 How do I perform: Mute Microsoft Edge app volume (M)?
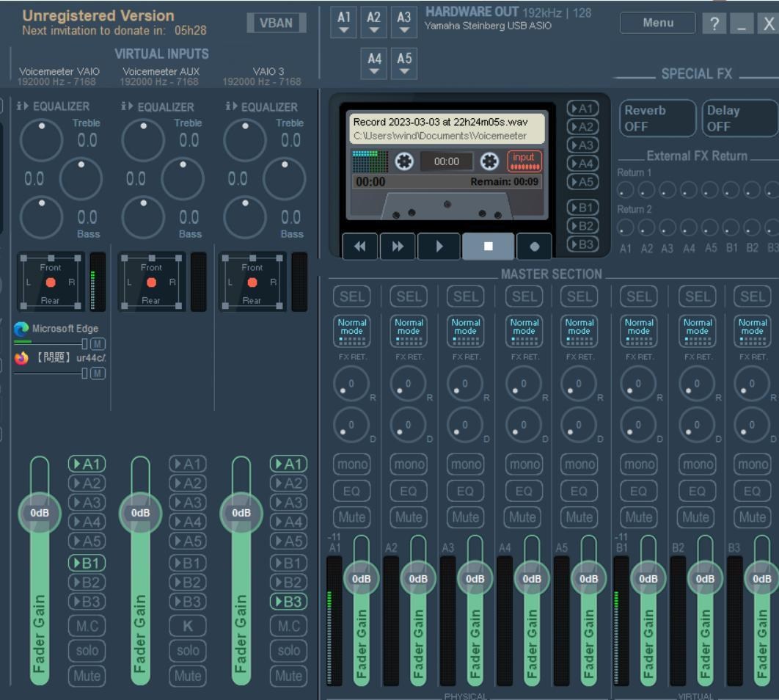pyautogui.click(x=98, y=344)
